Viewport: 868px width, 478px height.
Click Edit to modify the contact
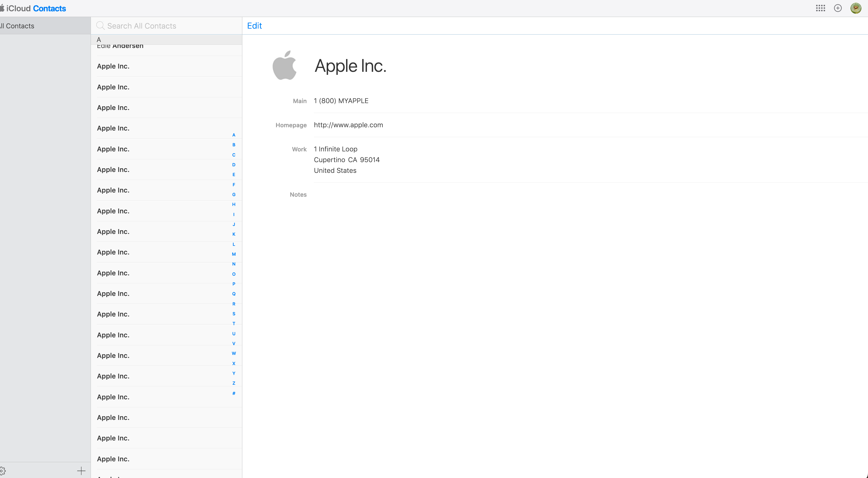pos(254,26)
